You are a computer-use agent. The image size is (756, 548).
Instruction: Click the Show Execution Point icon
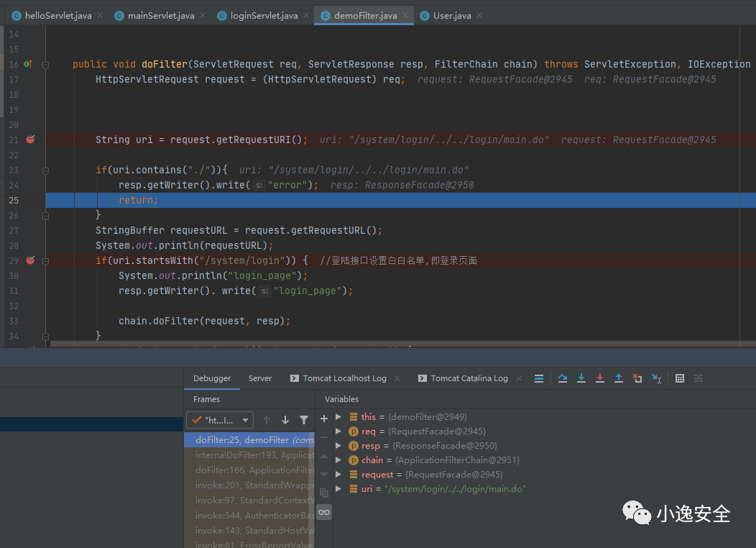click(x=539, y=379)
